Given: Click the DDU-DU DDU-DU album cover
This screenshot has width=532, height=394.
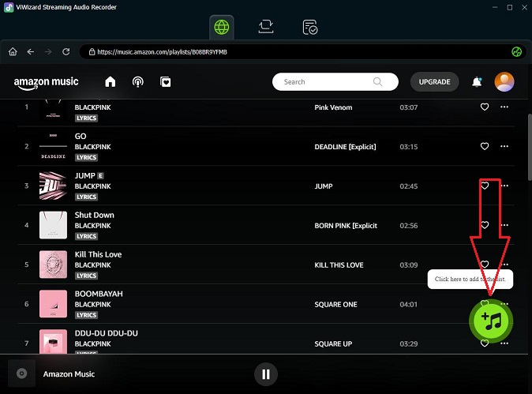Looking at the screenshot, I should (x=53, y=341).
